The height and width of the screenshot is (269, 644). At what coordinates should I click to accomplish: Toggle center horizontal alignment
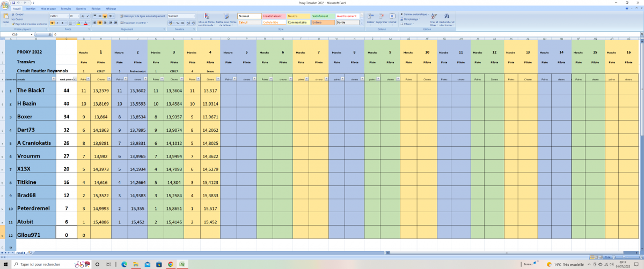point(100,23)
